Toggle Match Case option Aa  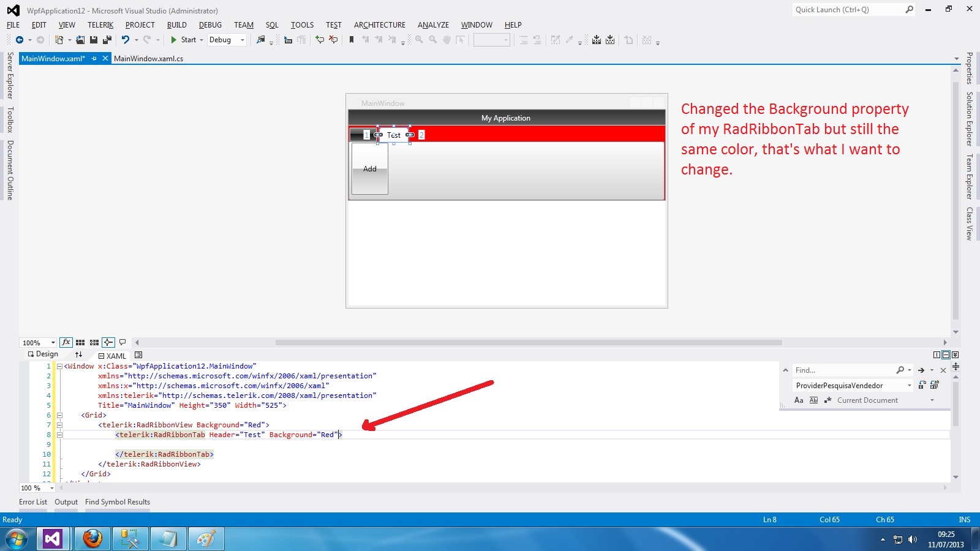click(x=799, y=400)
